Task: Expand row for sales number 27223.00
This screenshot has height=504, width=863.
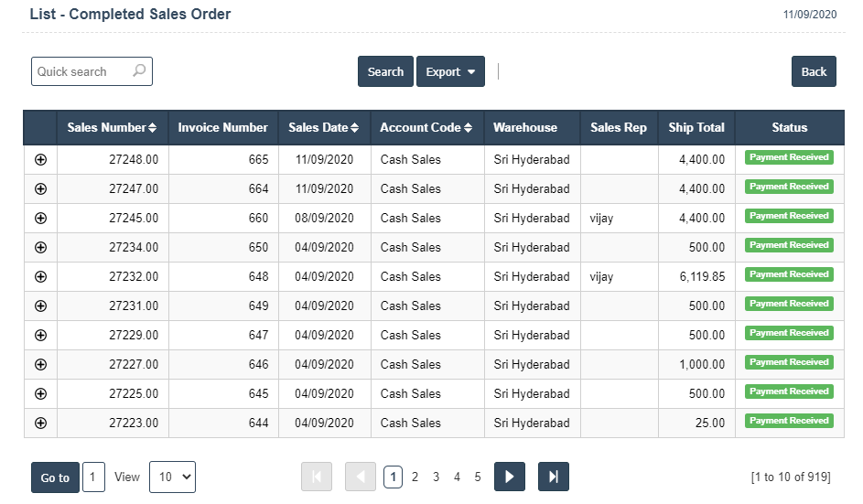Action: [x=40, y=423]
